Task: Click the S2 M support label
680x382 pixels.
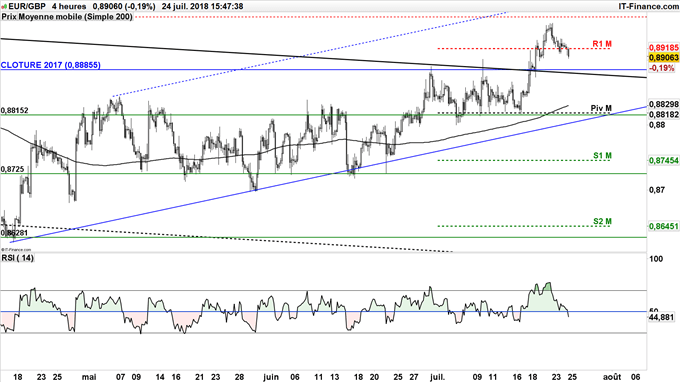Action: point(602,222)
